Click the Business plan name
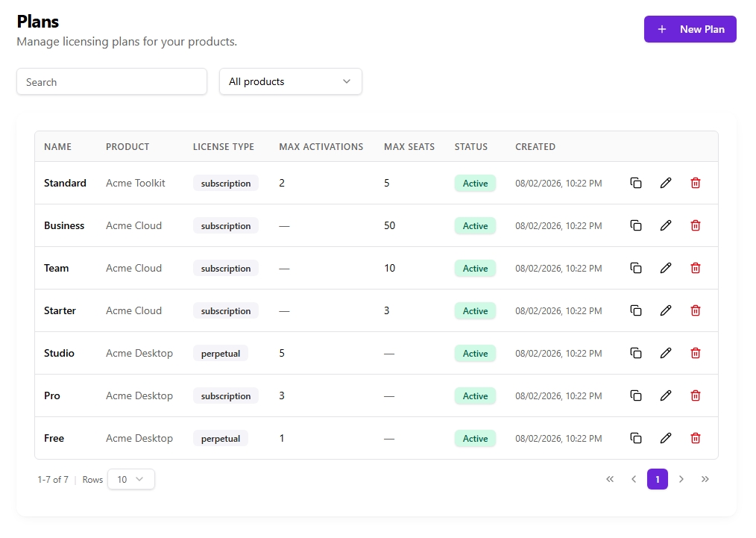 [x=64, y=225]
